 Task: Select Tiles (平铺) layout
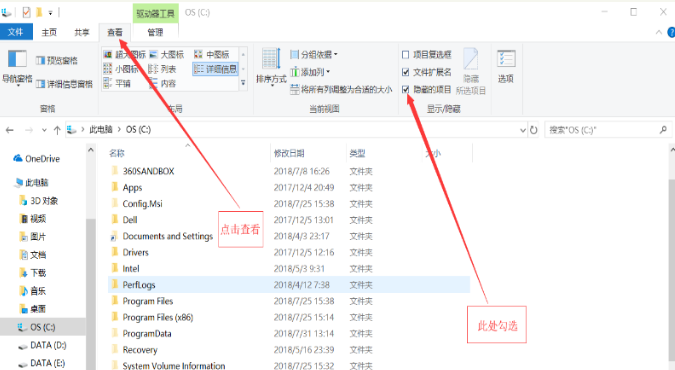117,83
